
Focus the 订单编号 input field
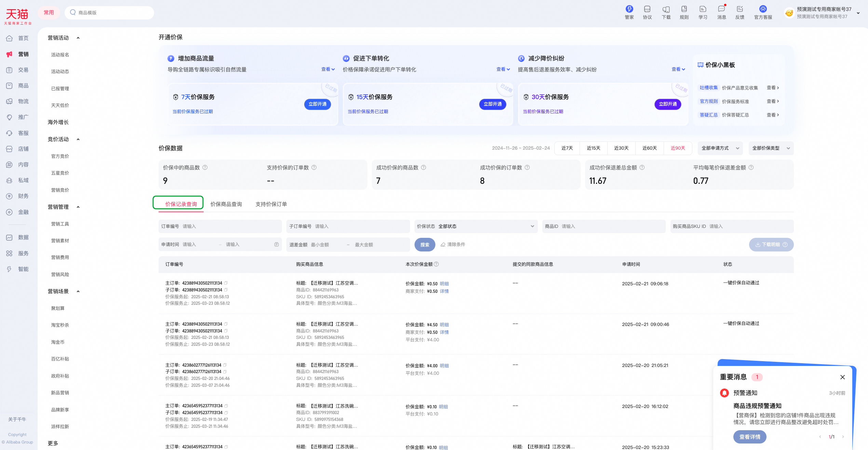220,226
